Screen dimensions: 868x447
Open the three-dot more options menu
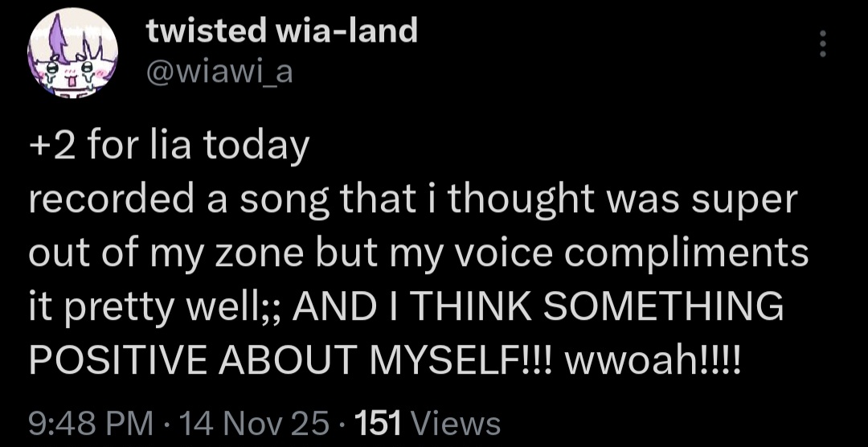pos(822,45)
